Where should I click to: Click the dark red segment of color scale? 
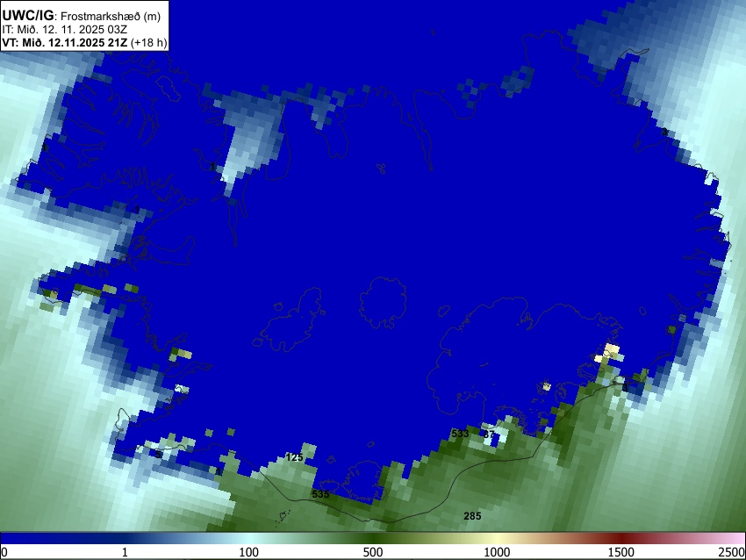[621, 538]
